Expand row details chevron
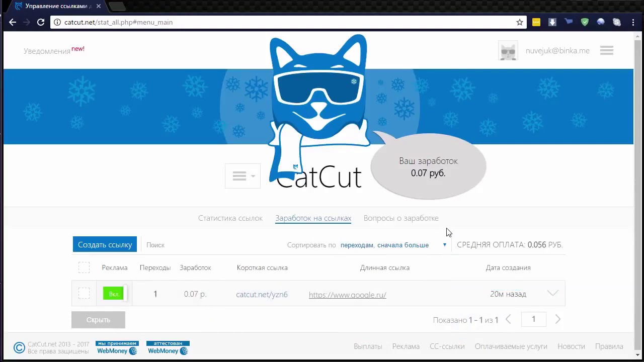The image size is (644, 362). pyautogui.click(x=552, y=293)
